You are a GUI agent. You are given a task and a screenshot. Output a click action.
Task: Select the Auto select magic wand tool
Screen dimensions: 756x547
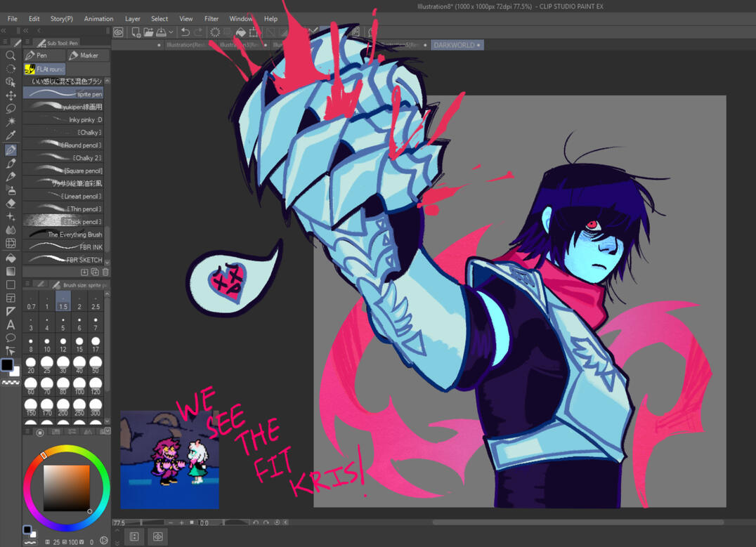10,121
